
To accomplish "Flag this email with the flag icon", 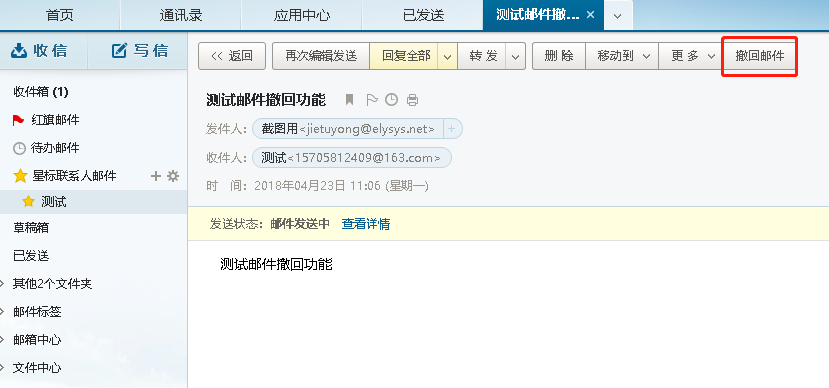I will pos(372,99).
